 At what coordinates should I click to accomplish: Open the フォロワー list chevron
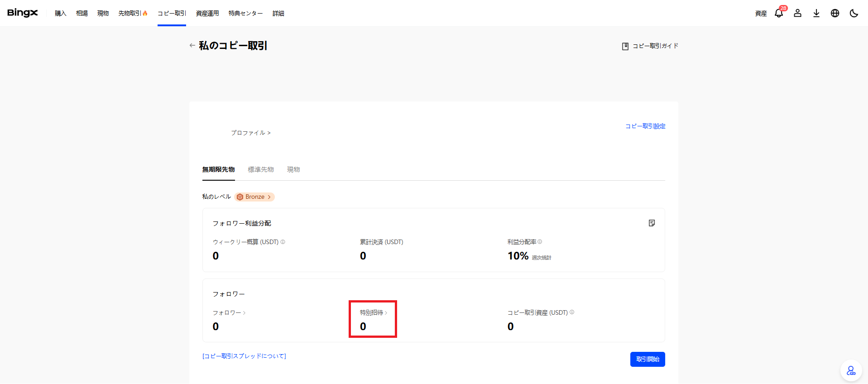[x=244, y=313]
